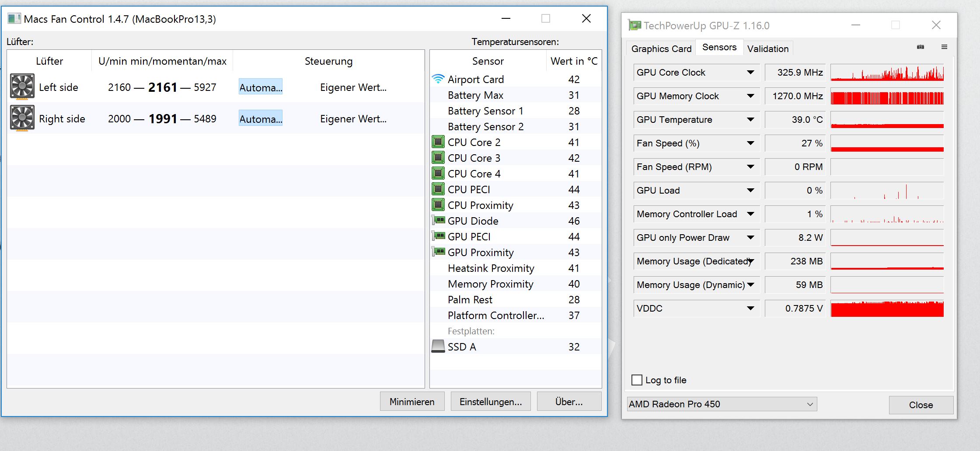Screen dimensions: 980x451
Task: Expand the GPU Temperature sensor dropdown
Action: click(x=750, y=120)
